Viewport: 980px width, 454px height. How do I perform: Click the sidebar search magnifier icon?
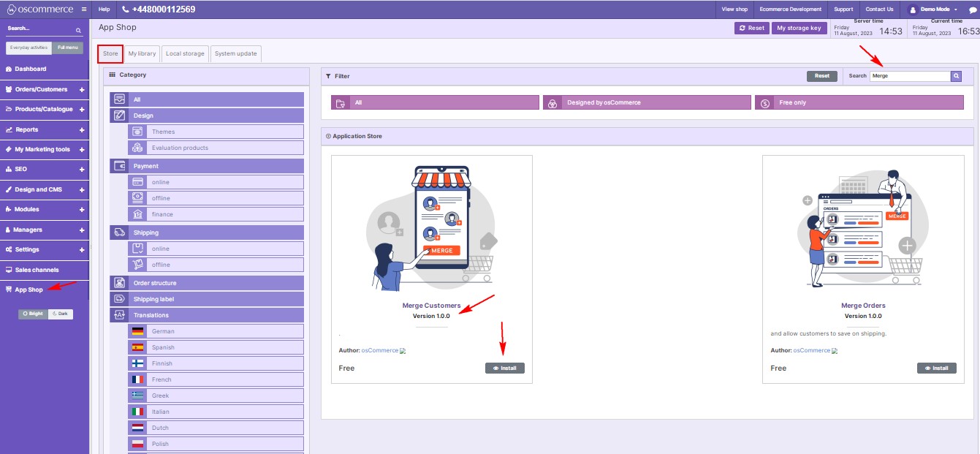(x=79, y=30)
